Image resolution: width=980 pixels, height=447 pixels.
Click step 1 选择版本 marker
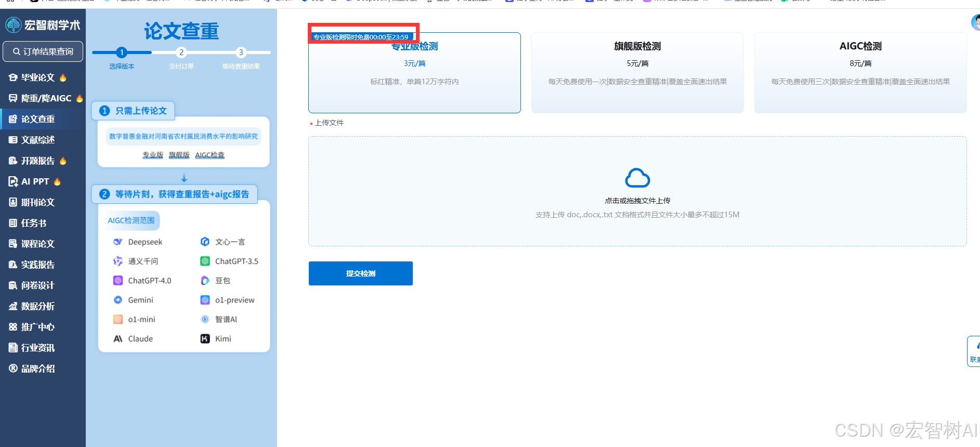click(x=122, y=52)
